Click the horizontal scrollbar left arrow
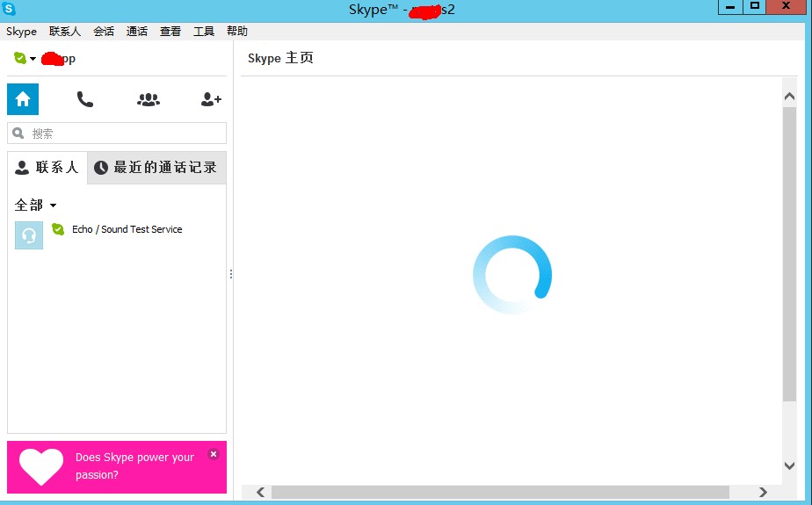 tap(260, 492)
